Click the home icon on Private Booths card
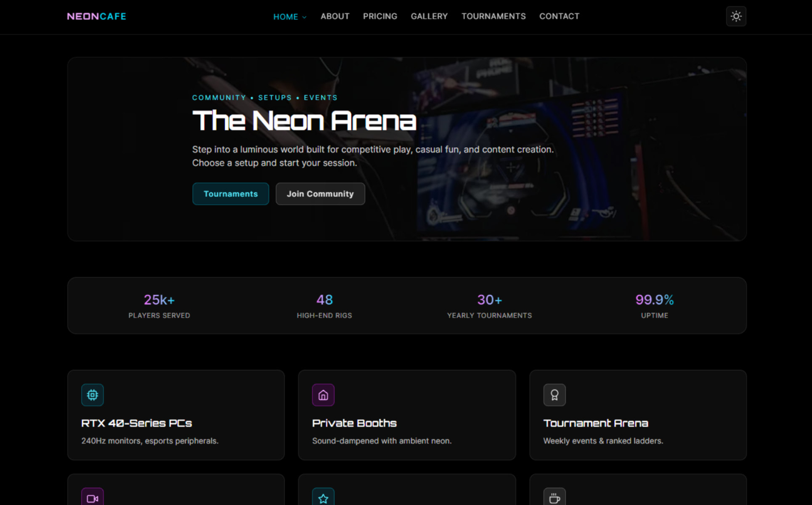Image resolution: width=812 pixels, height=505 pixels. (x=323, y=395)
